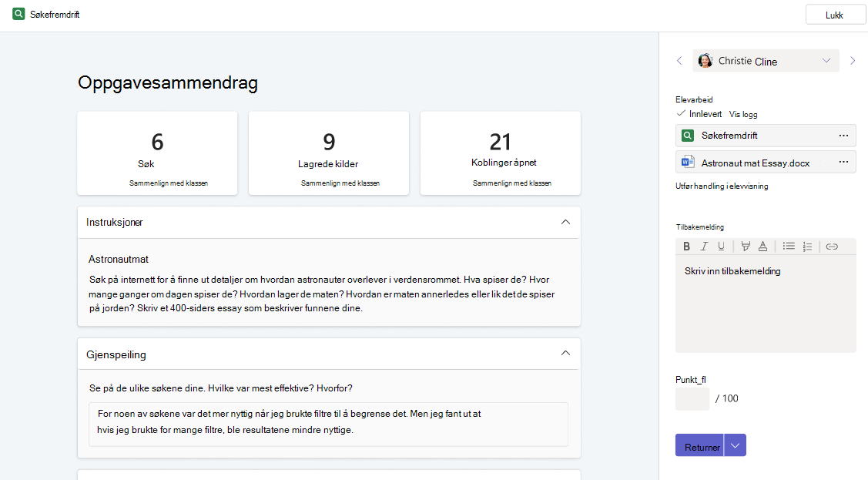Viewport: 868px width, 480px height.
Task: Underline the feedback text
Action: (x=721, y=247)
